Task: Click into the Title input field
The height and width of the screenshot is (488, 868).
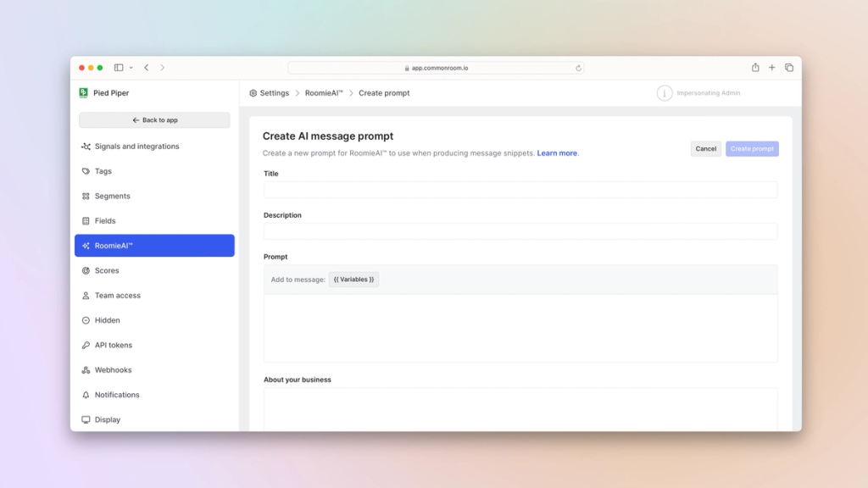Action: point(520,190)
